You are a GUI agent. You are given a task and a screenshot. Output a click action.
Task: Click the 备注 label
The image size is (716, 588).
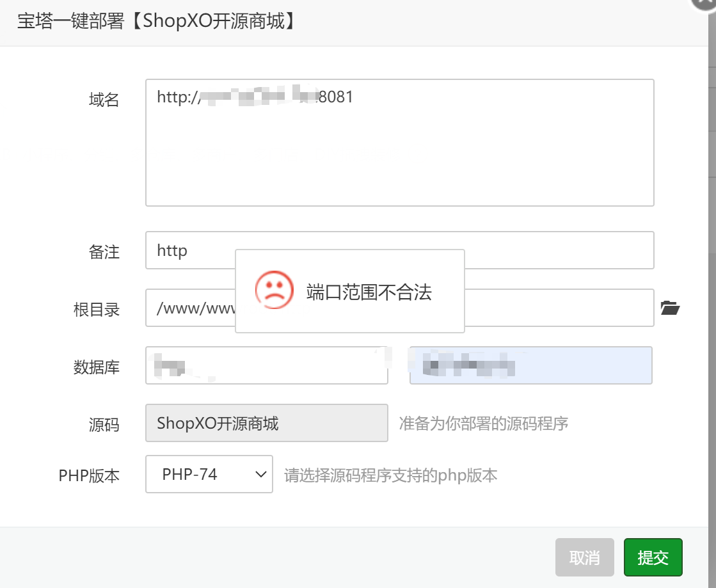[x=104, y=252]
